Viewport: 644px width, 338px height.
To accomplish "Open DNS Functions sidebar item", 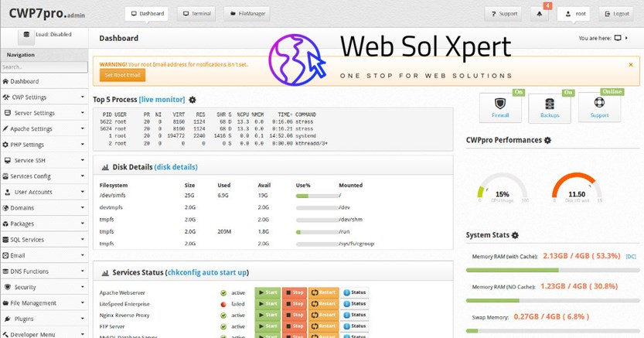I will click(44, 271).
